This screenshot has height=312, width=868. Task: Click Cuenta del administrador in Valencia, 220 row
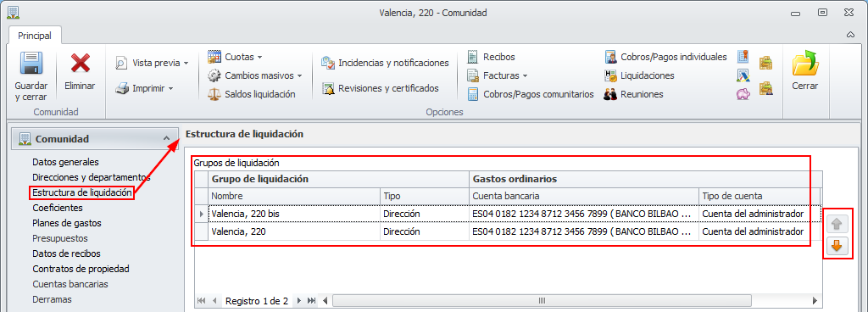tap(759, 231)
